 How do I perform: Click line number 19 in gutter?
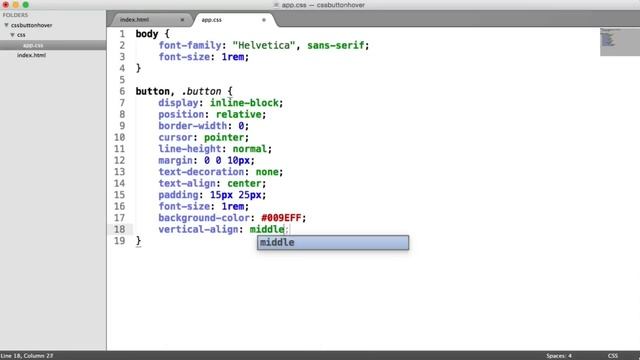119,241
